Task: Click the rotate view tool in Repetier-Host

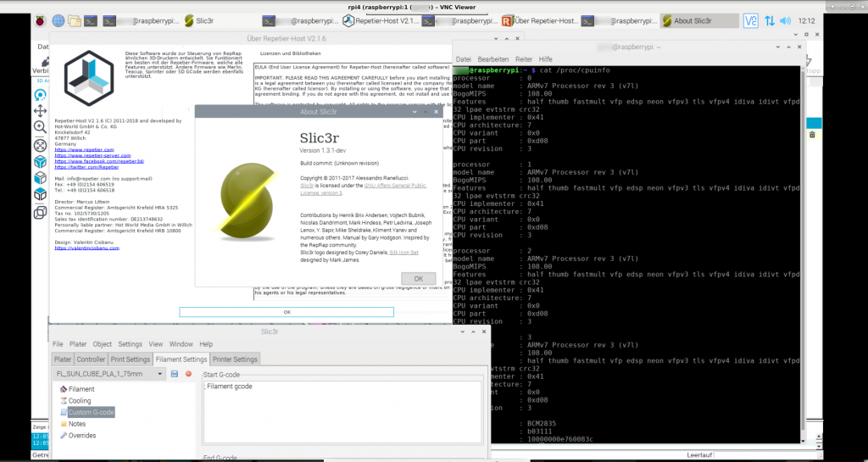Action: pos(40,95)
